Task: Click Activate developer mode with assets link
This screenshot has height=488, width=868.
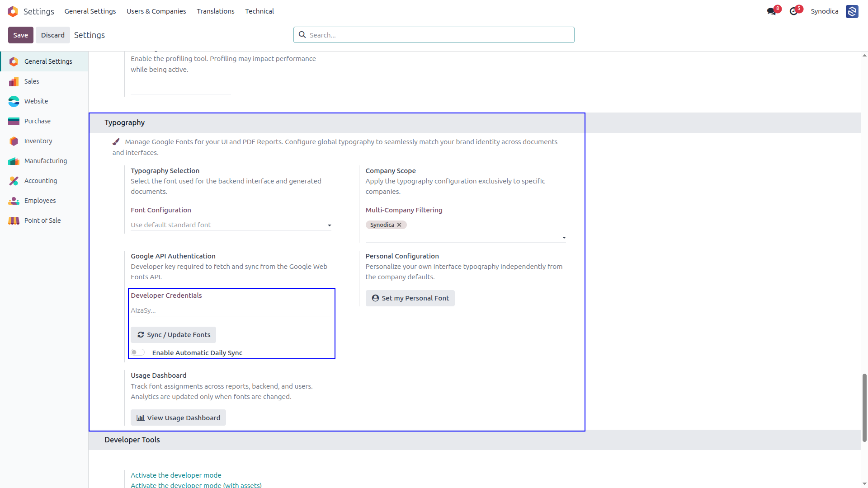Action: coord(196,485)
